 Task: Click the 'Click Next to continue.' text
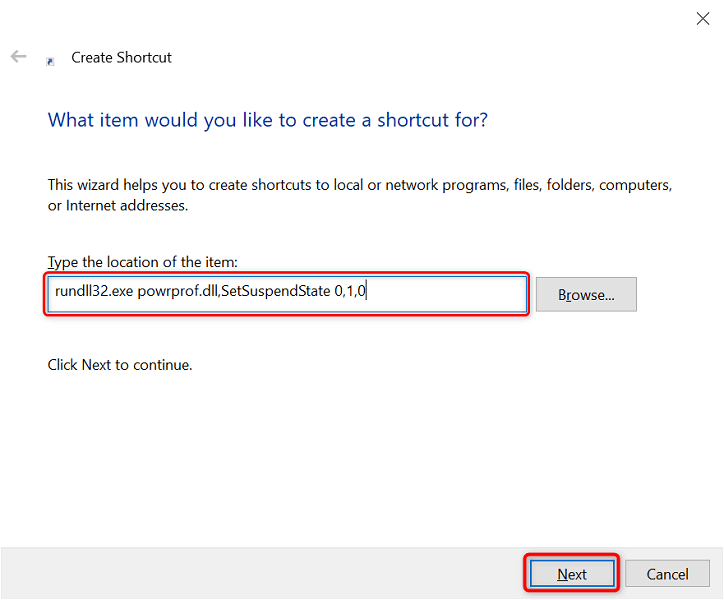pyautogui.click(x=120, y=365)
